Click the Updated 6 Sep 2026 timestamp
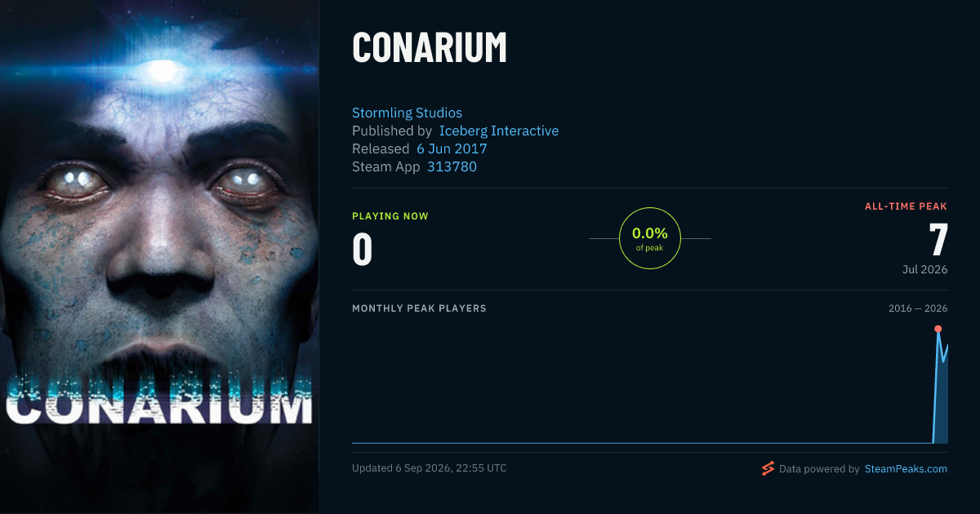Screen dimensions: 980x514 (430, 468)
